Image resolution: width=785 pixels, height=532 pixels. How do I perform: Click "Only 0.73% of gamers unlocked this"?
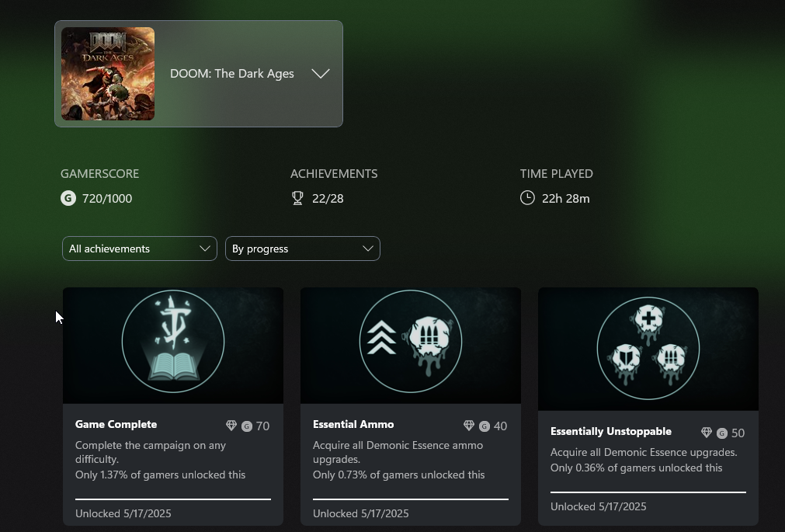point(398,475)
